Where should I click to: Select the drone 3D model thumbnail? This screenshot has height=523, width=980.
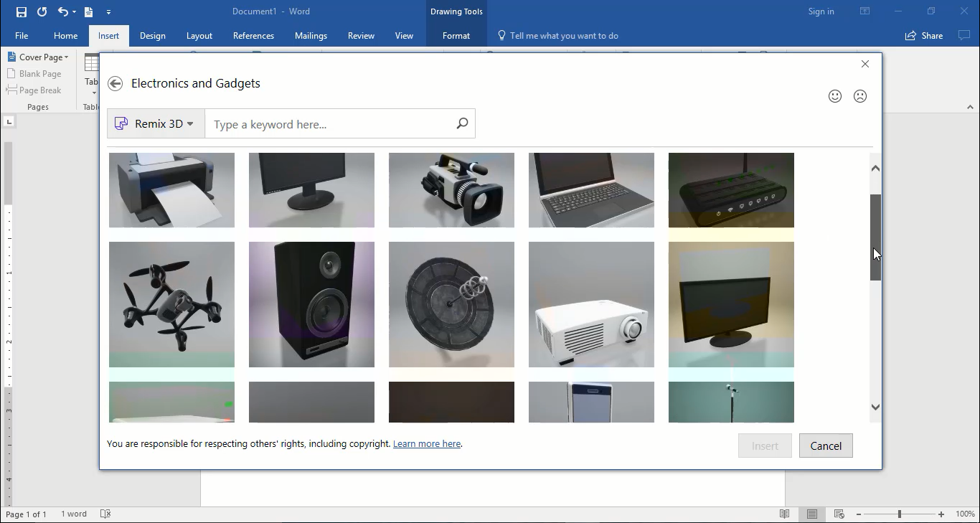point(171,304)
